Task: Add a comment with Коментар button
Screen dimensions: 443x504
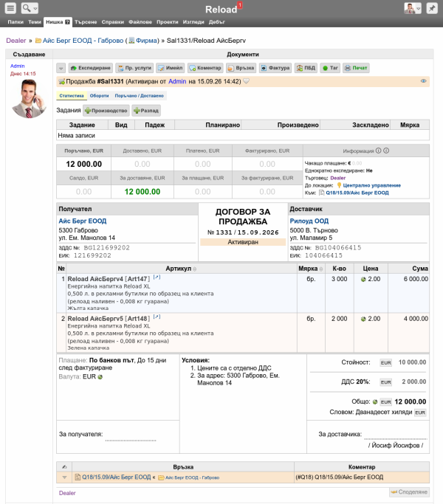Action: pos(205,68)
